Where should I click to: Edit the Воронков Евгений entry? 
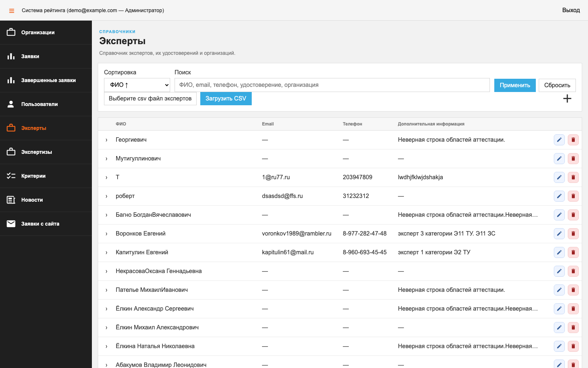tap(559, 234)
